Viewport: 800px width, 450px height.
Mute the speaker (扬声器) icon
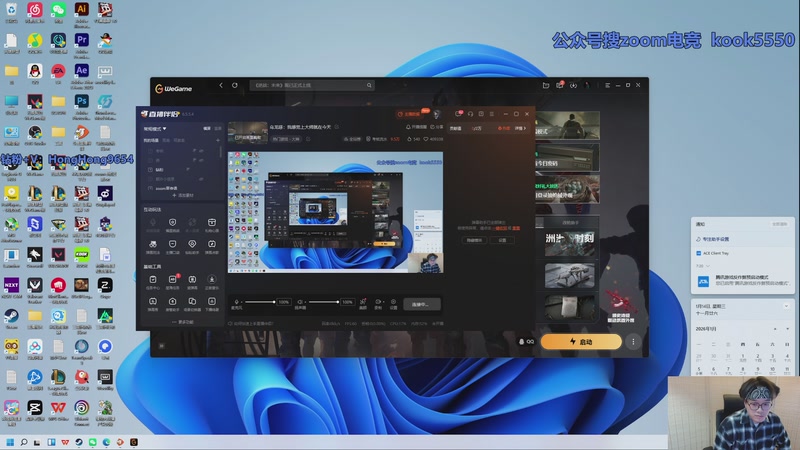coord(300,301)
